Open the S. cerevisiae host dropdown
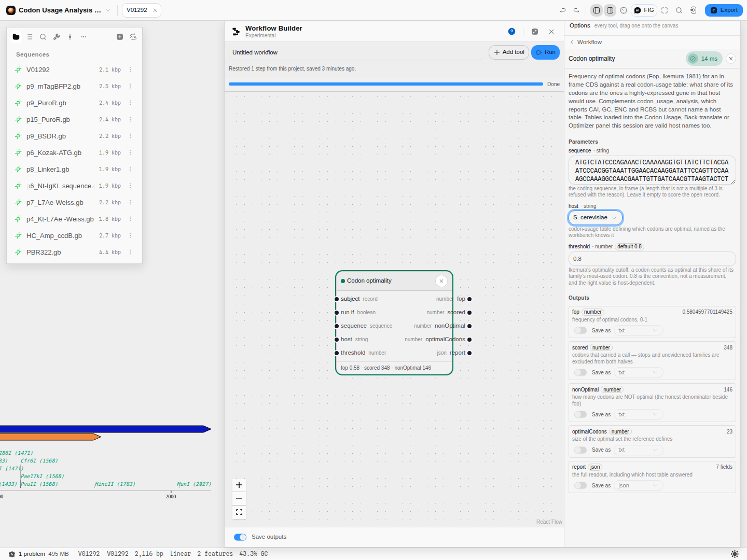This screenshot has width=747, height=560. 596,218
